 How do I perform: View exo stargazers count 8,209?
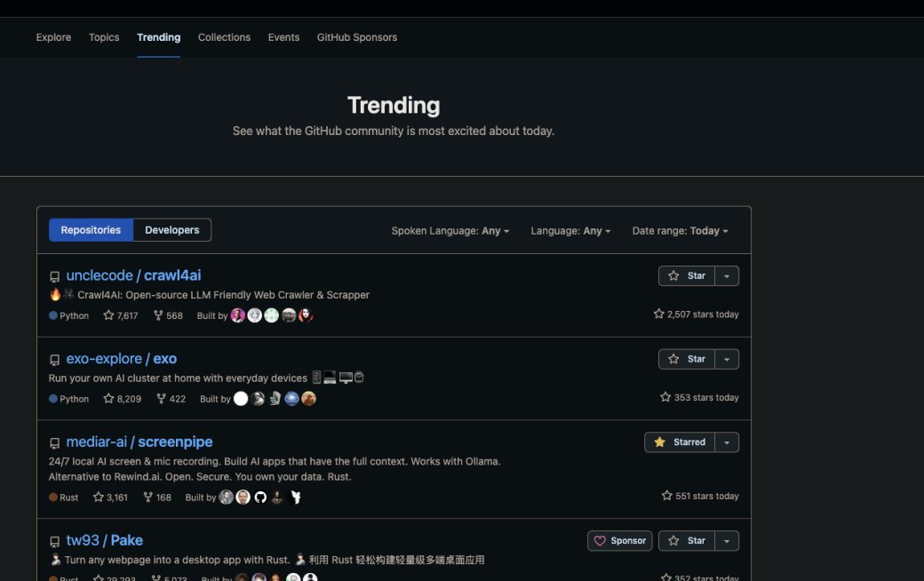122,398
